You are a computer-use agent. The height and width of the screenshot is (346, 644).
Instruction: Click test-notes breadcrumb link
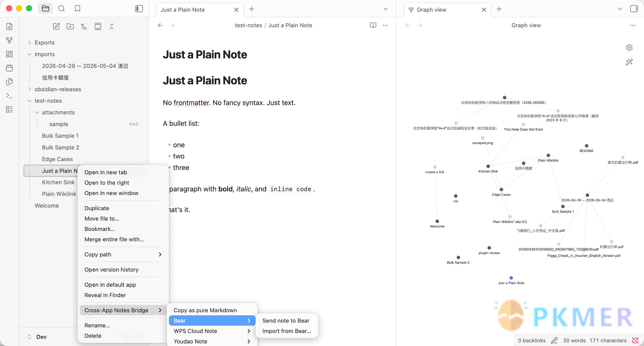248,25
